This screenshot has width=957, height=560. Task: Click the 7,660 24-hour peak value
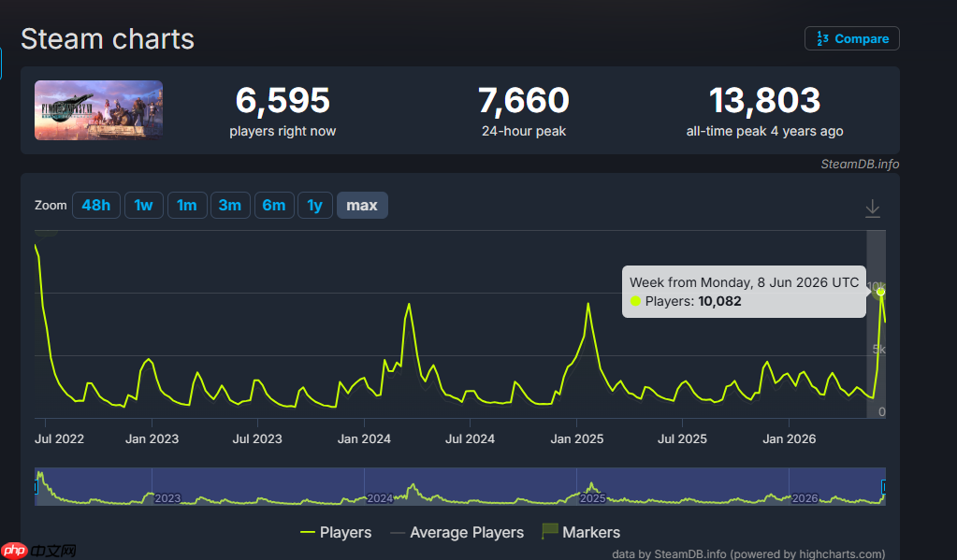(524, 100)
